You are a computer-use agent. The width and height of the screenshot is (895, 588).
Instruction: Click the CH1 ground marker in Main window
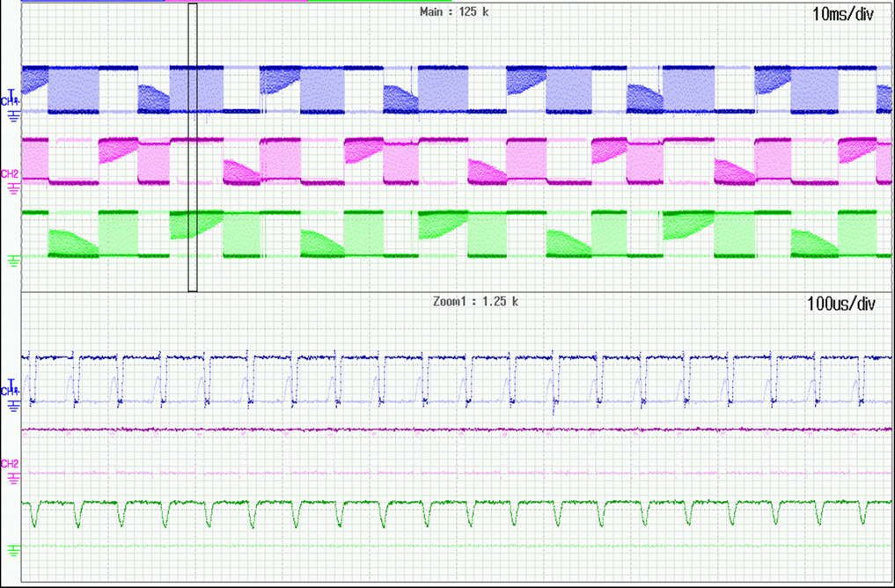coord(11,114)
